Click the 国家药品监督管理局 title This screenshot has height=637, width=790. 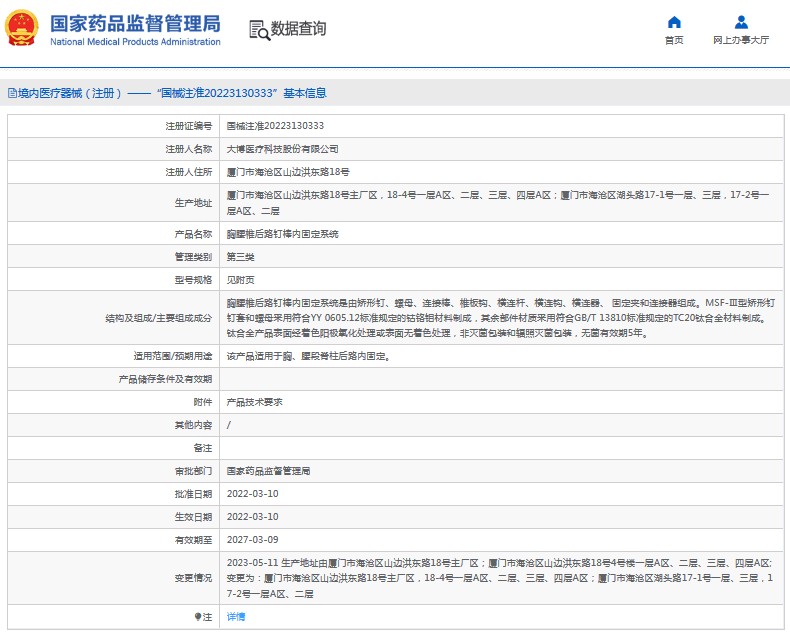tap(135, 24)
